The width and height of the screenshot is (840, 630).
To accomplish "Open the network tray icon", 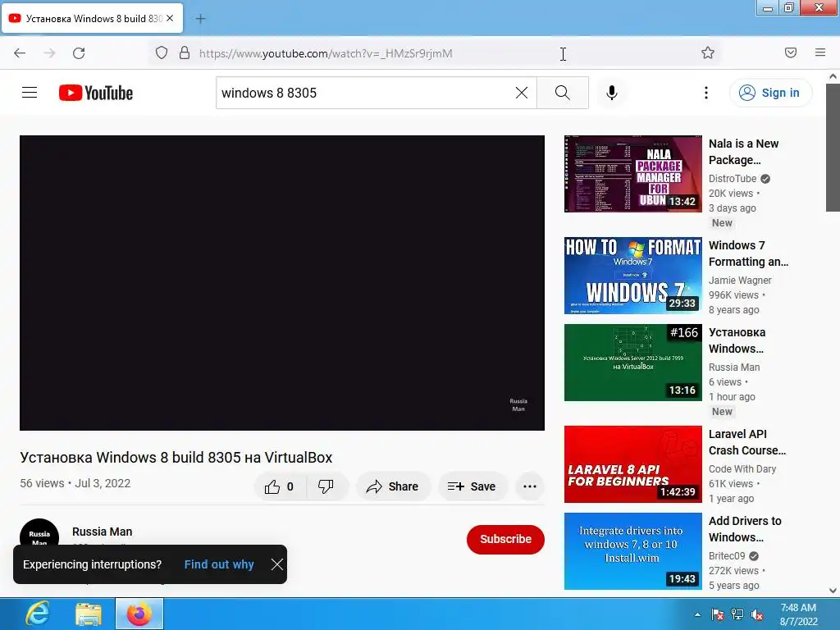I will [737, 614].
